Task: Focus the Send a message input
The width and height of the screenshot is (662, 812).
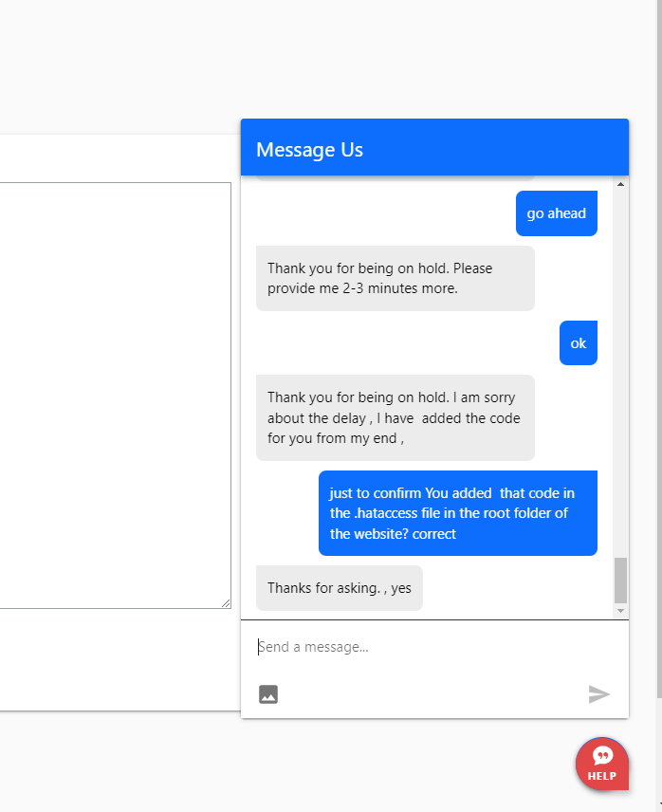Action: click(x=434, y=647)
